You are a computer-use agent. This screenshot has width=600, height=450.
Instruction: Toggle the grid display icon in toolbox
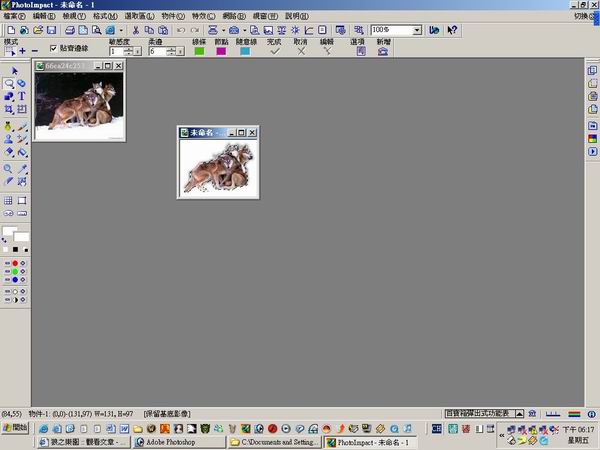point(8,201)
